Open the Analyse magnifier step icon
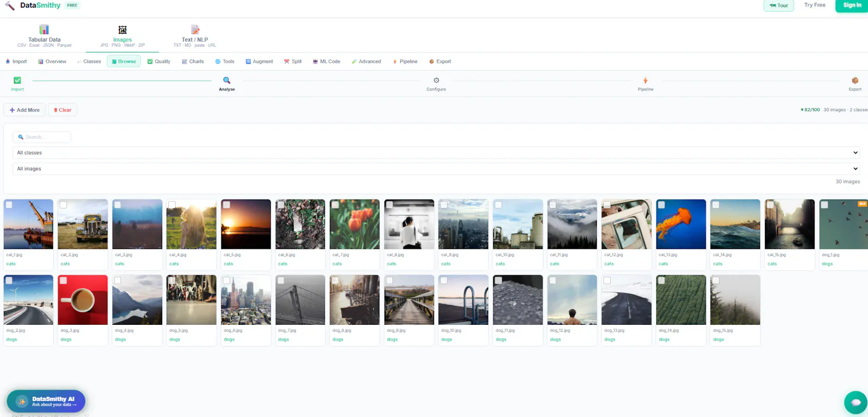Viewport: 868px width, 417px height. [x=227, y=80]
